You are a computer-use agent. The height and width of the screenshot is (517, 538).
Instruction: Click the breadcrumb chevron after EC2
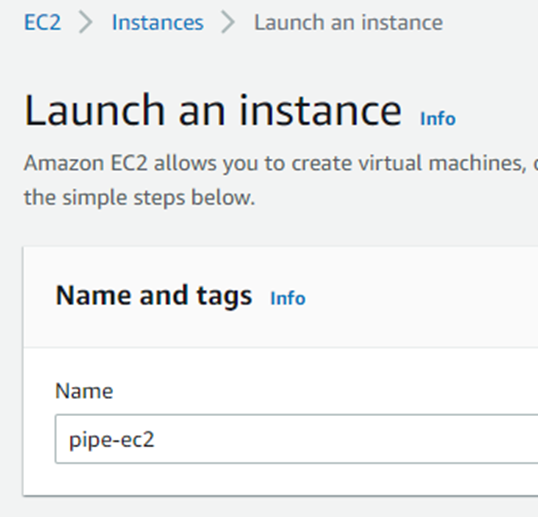coord(86,23)
